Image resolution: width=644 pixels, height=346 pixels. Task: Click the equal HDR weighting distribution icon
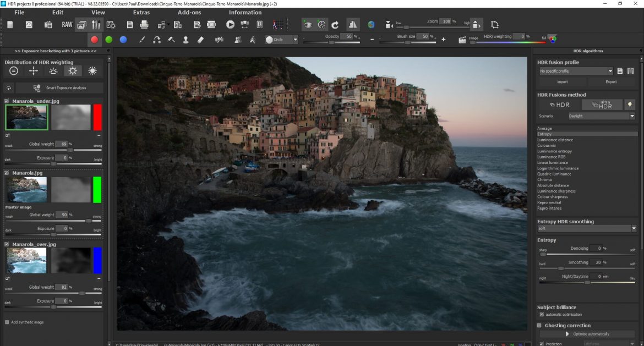coord(14,71)
